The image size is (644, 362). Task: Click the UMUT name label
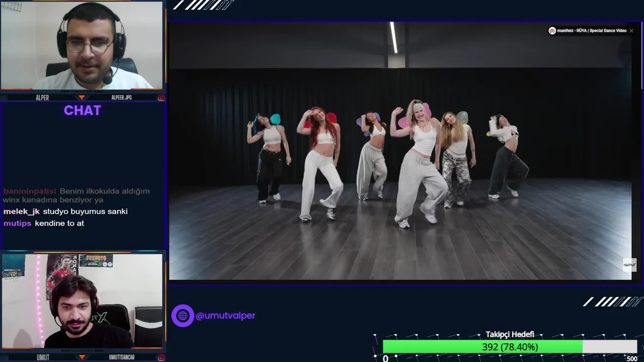(x=43, y=357)
